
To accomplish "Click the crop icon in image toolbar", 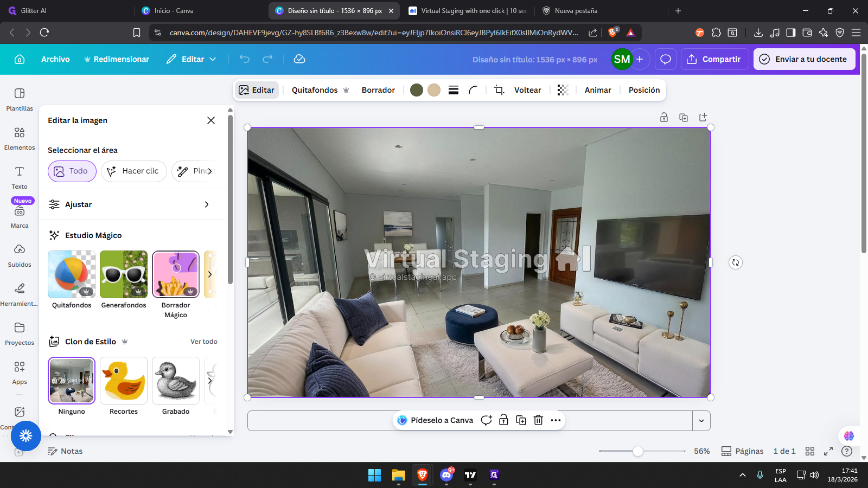I will pyautogui.click(x=499, y=90).
